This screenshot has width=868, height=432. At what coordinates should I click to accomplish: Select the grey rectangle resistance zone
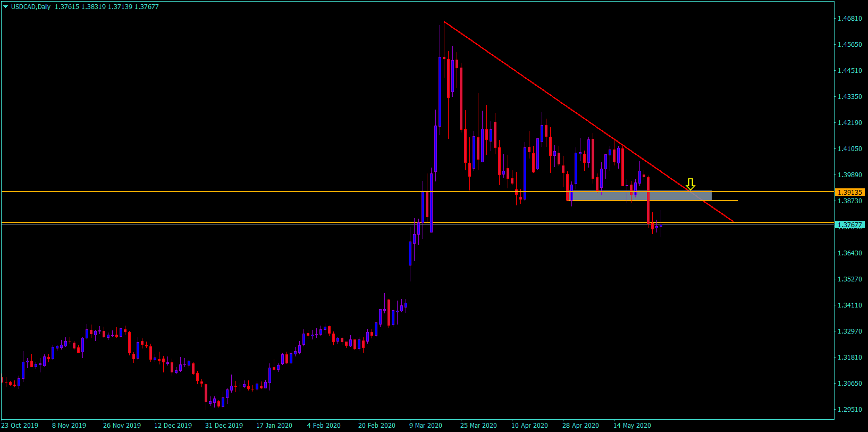point(639,196)
